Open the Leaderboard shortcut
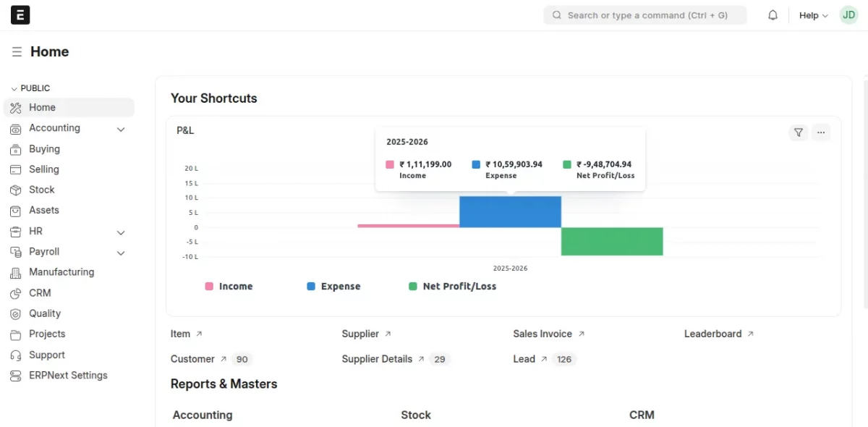Image resolution: width=868 pixels, height=427 pixels. (713, 334)
